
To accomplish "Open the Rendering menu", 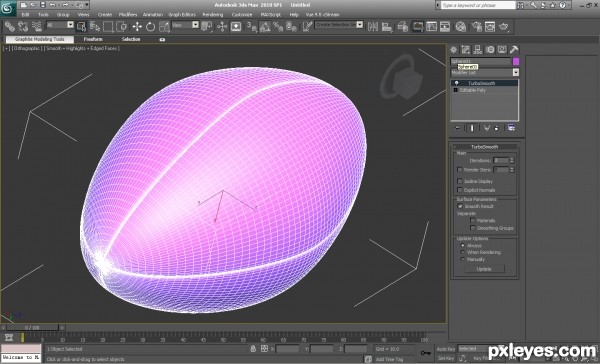I will click(x=213, y=15).
